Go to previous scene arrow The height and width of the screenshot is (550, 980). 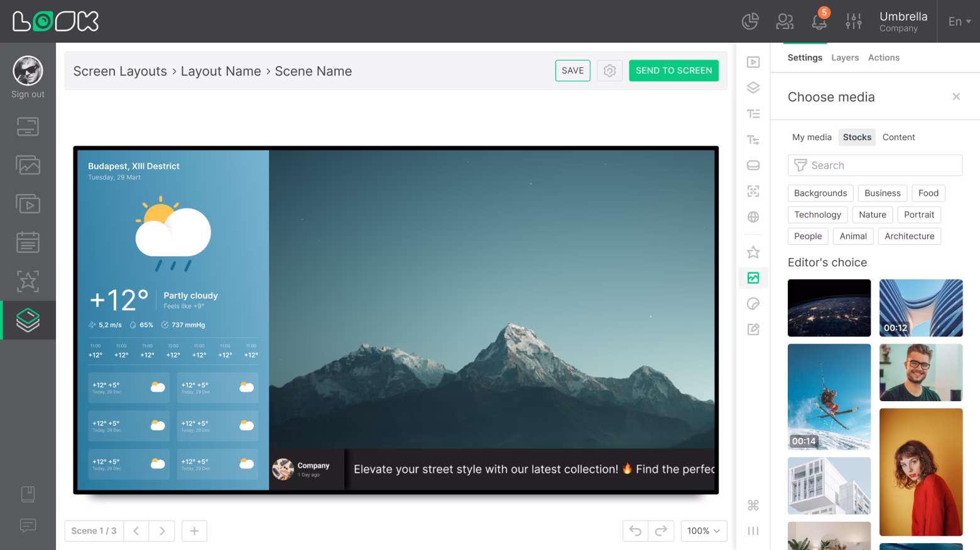point(136,531)
